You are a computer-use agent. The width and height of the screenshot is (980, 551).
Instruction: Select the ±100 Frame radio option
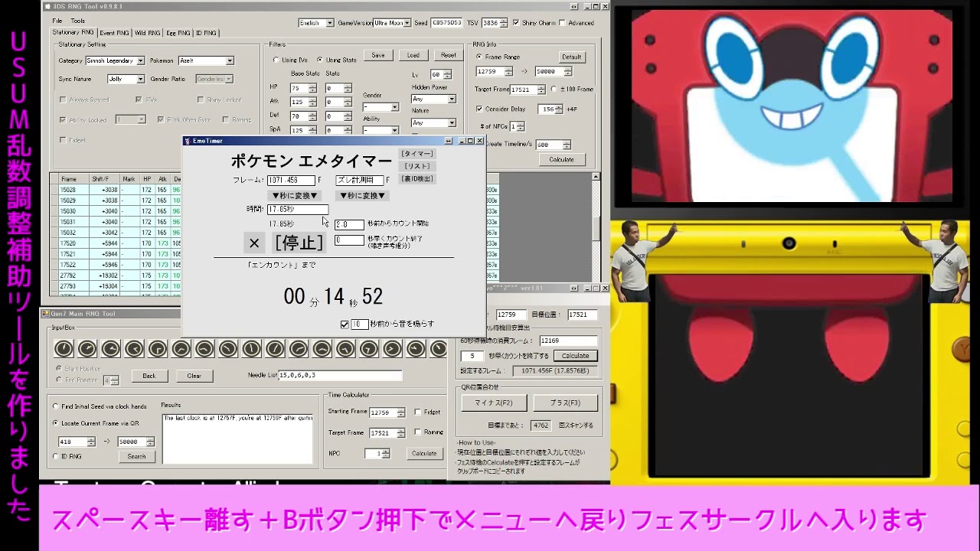coord(554,90)
